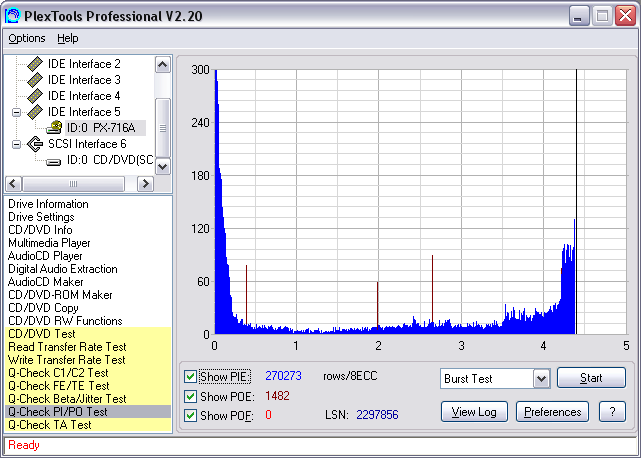Open Digital Audio Extraction
This screenshot has height=458, width=641.
point(63,269)
